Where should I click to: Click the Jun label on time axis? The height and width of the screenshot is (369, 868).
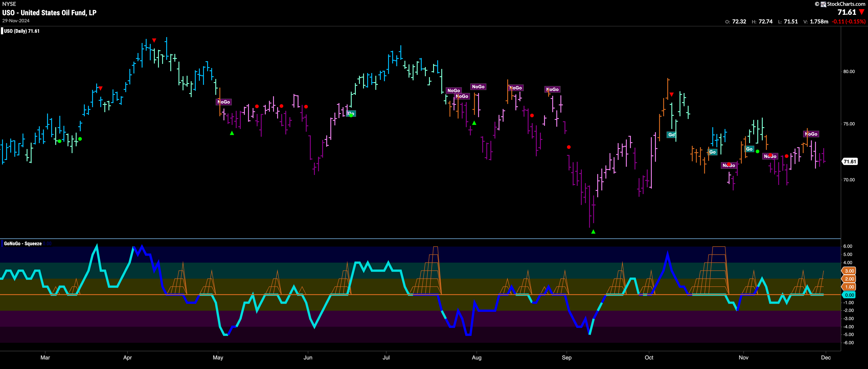coord(308,358)
